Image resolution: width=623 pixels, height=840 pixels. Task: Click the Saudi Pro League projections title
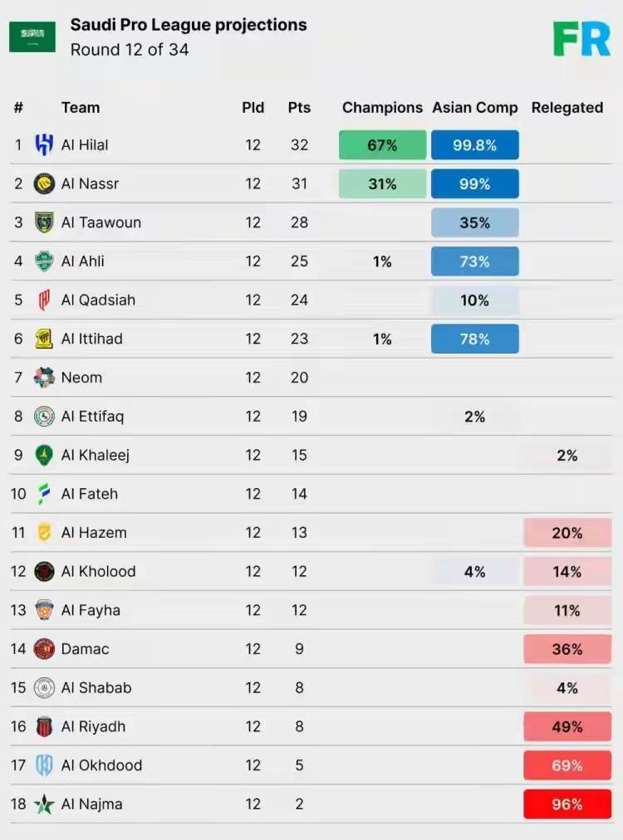(x=189, y=25)
